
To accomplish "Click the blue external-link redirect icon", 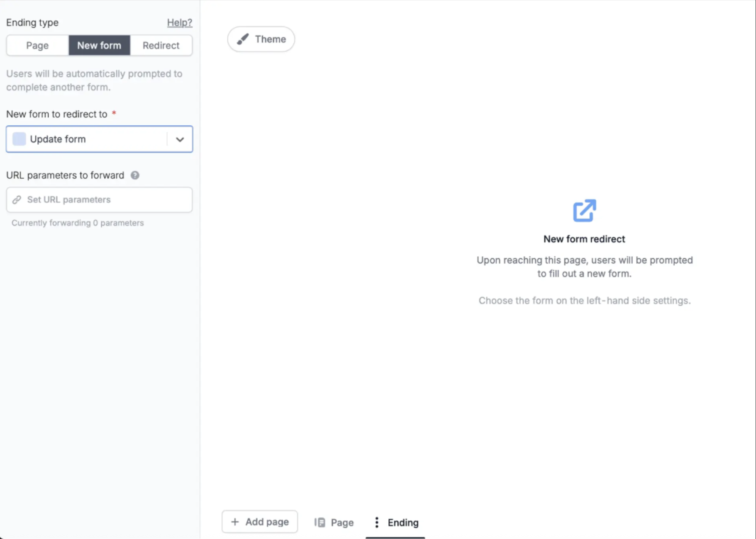I will [x=584, y=211].
